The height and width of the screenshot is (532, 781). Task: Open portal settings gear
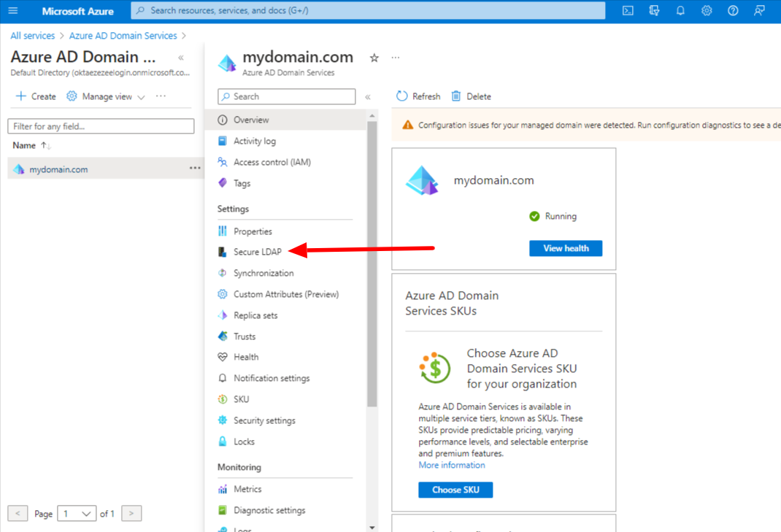[707, 10]
